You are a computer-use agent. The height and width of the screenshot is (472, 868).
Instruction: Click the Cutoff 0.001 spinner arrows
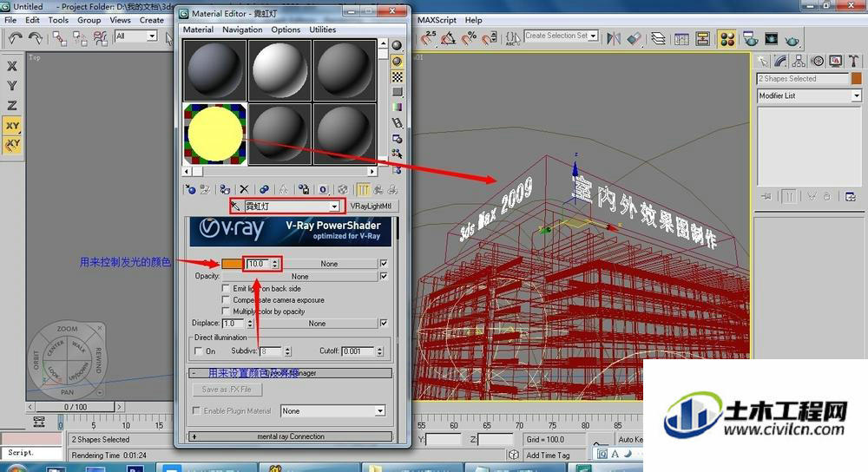tap(379, 351)
